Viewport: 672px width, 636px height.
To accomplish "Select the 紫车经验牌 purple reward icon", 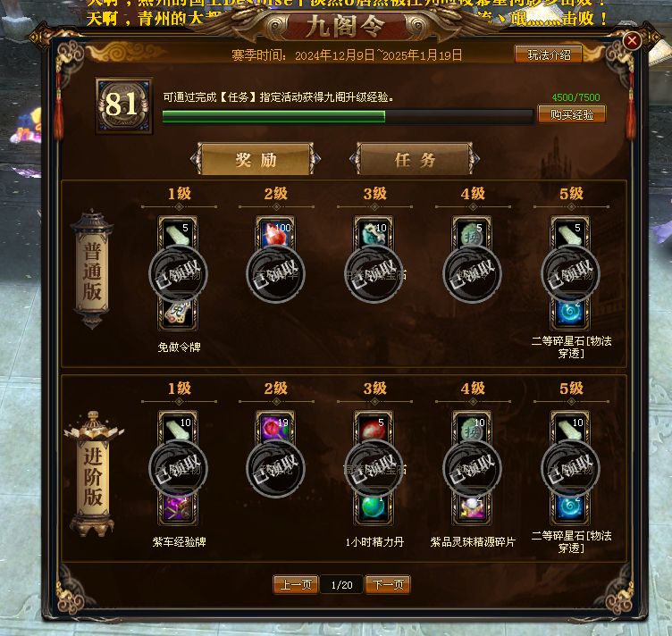I will pyautogui.click(x=178, y=509).
